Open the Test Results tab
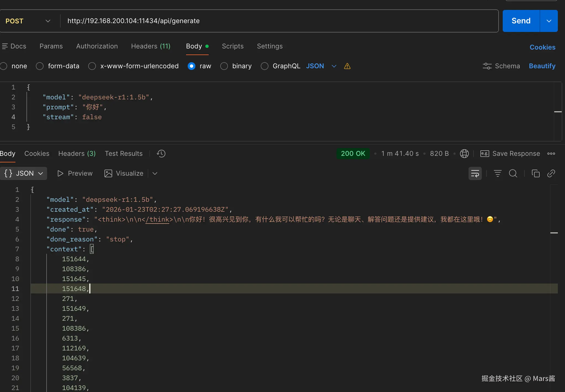Screen dimensions: 565x392 (123, 154)
